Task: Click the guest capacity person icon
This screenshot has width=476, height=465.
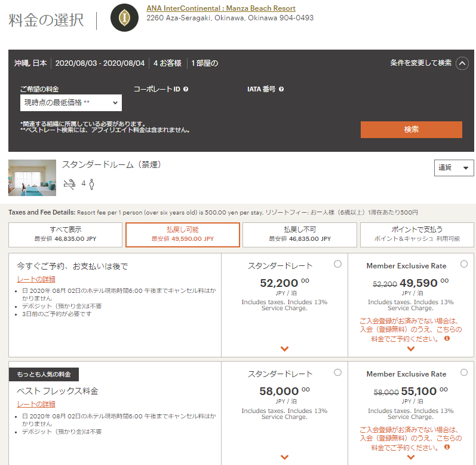Action: point(92,183)
